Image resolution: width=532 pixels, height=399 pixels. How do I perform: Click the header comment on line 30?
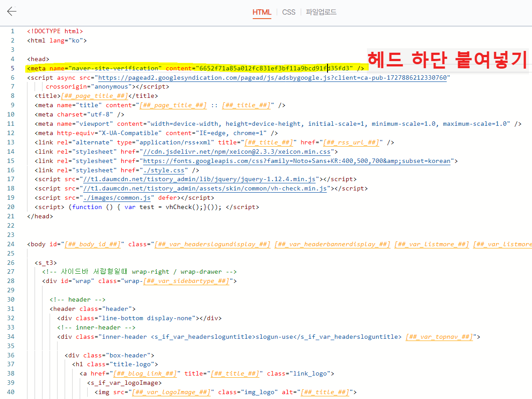pyautogui.click(x=77, y=300)
